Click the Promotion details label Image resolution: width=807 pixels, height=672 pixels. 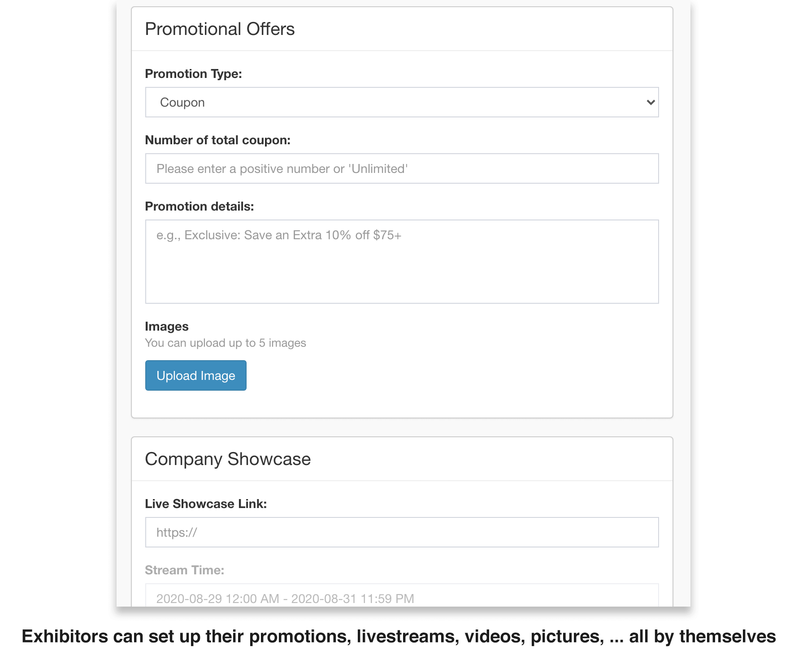(199, 207)
